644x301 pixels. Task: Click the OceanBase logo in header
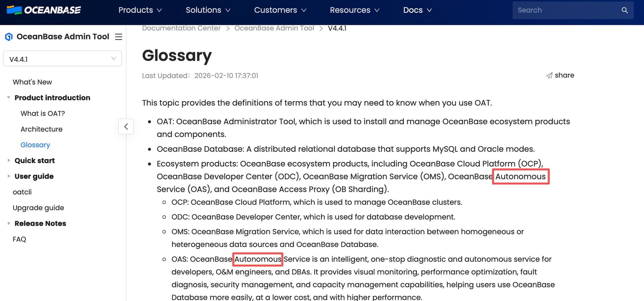[44, 10]
